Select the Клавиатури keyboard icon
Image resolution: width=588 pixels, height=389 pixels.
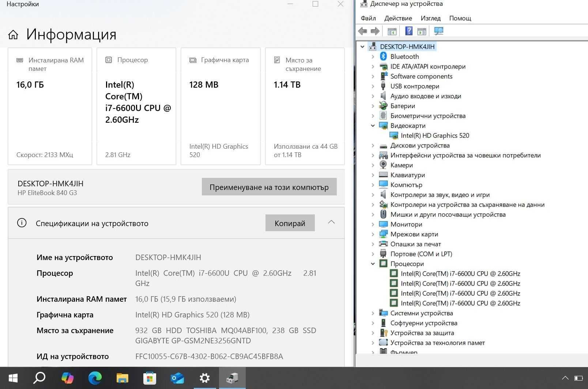[x=383, y=175]
